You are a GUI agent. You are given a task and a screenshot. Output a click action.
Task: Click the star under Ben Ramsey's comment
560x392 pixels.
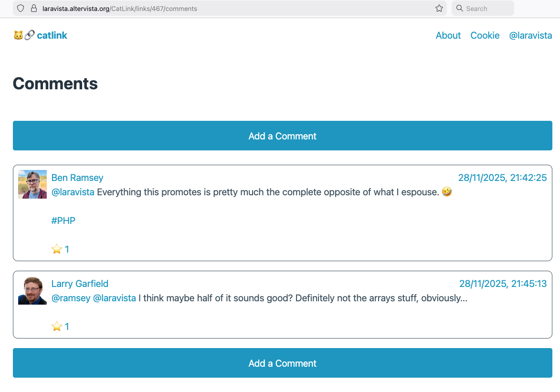pyautogui.click(x=57, y=249)
